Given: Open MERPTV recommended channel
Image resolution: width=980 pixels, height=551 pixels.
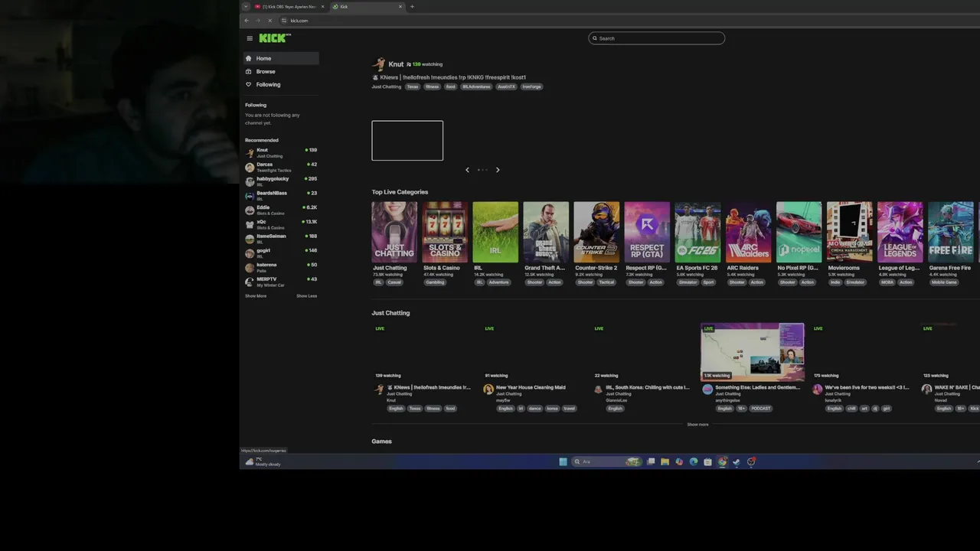Looking at the screenshot, I should (x=280, y=282).
